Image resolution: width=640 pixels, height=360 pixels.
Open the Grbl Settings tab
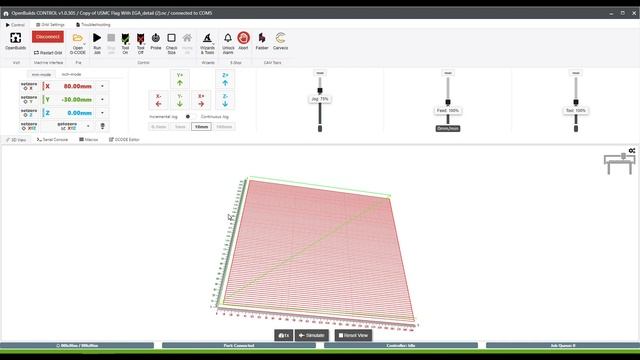50,25
